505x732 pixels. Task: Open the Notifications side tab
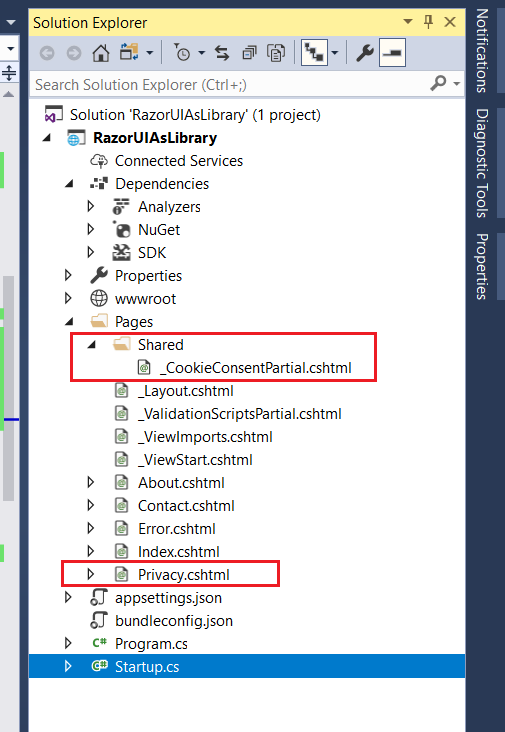(482, 51)
